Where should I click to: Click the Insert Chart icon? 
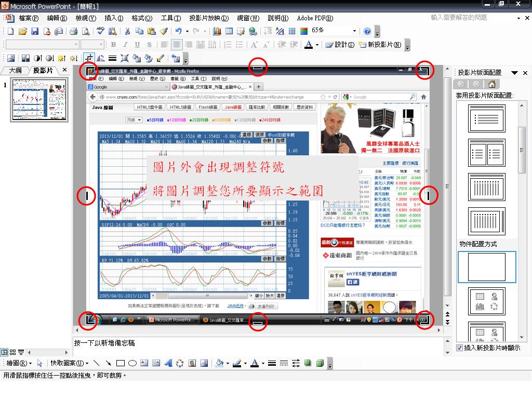point(217,31)
